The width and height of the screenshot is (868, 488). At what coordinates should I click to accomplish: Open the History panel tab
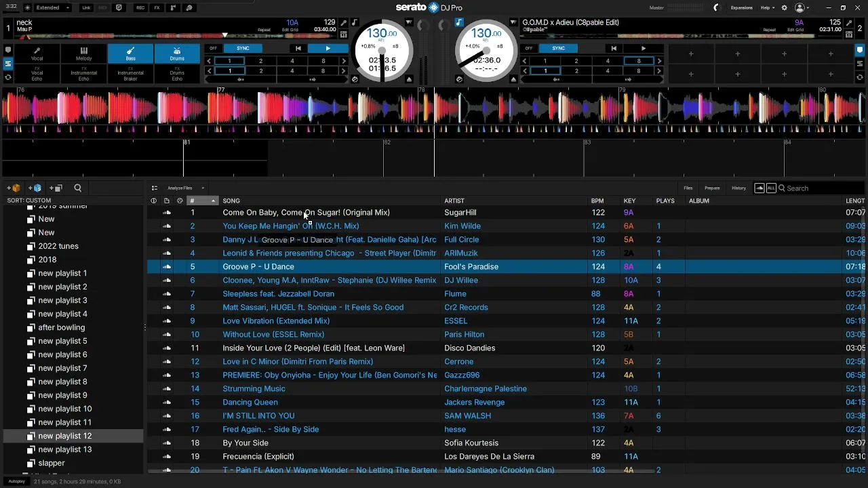[739, 188]
